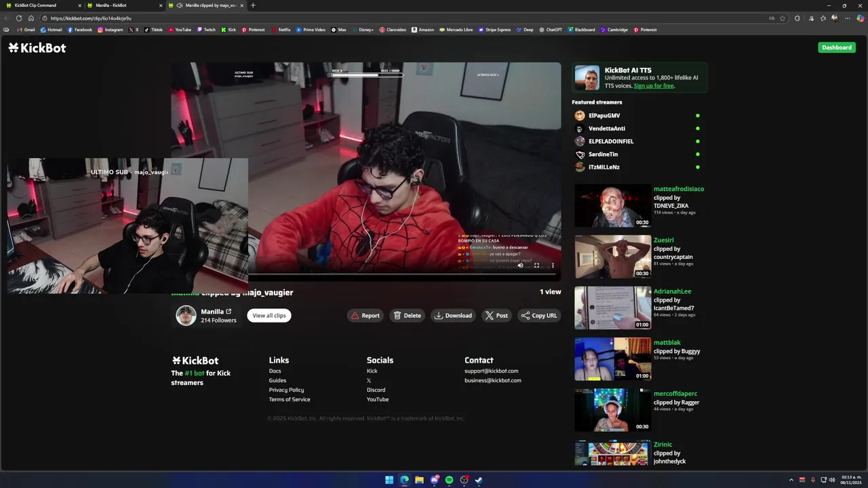This screenshot has height=488, width=868.
Task: Open featured streamer SardineTin
Action: [x=602, y=155]
